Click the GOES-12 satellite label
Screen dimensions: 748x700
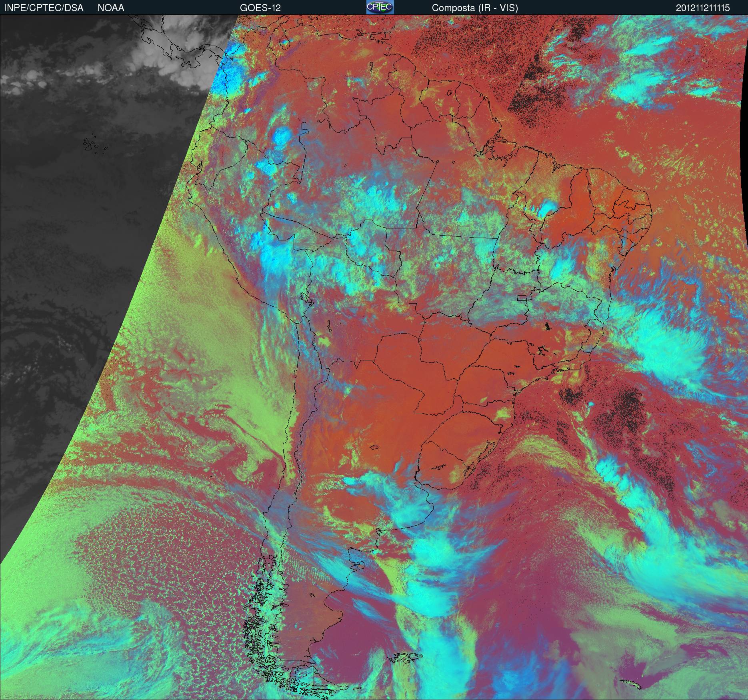(260, 8)
